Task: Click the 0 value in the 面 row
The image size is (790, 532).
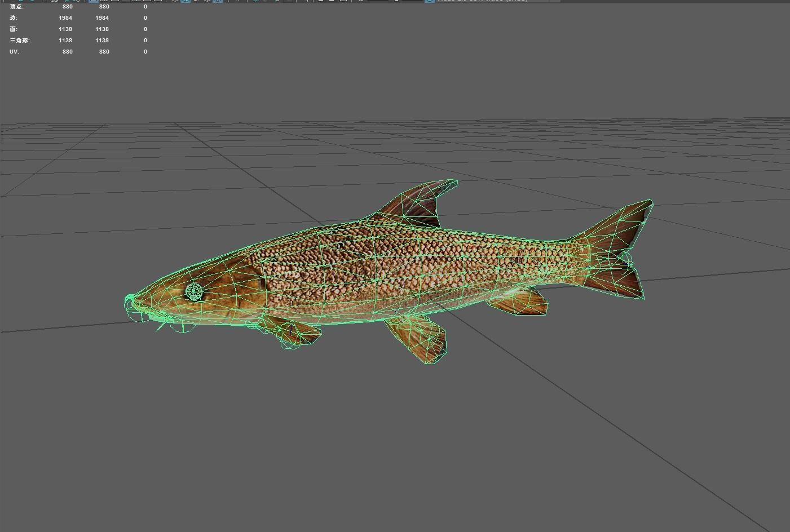Action: (145, 29)
